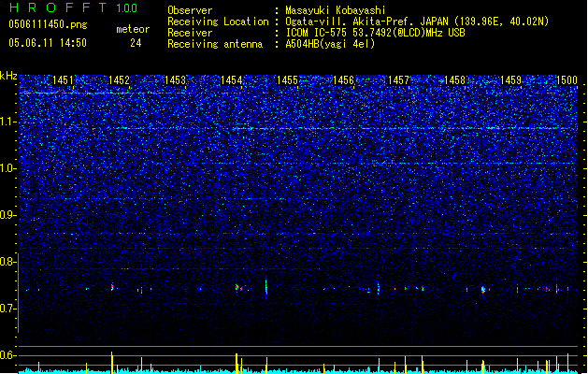Click the Receiving antenna label
Image resolution: width=588 pixels, height=374 pixels.
click(x=215, y=44)
